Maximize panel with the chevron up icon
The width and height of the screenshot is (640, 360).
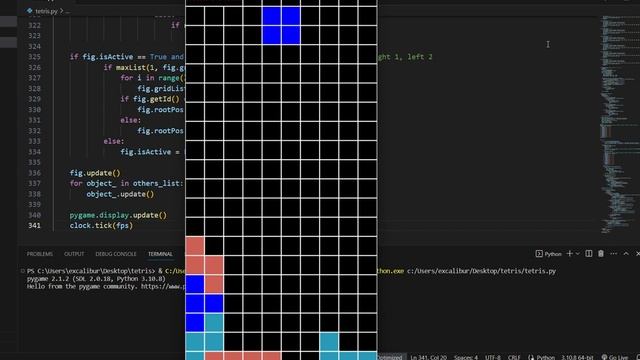(626, 254)
